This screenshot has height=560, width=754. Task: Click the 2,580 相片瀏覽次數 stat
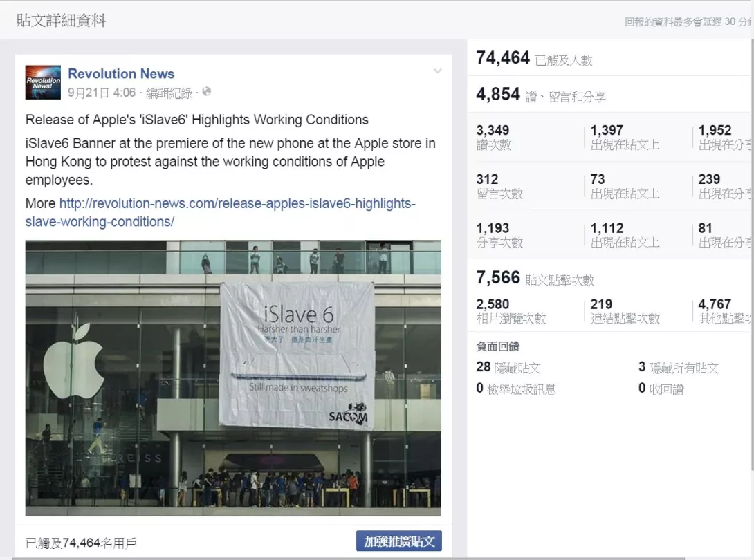511,311
